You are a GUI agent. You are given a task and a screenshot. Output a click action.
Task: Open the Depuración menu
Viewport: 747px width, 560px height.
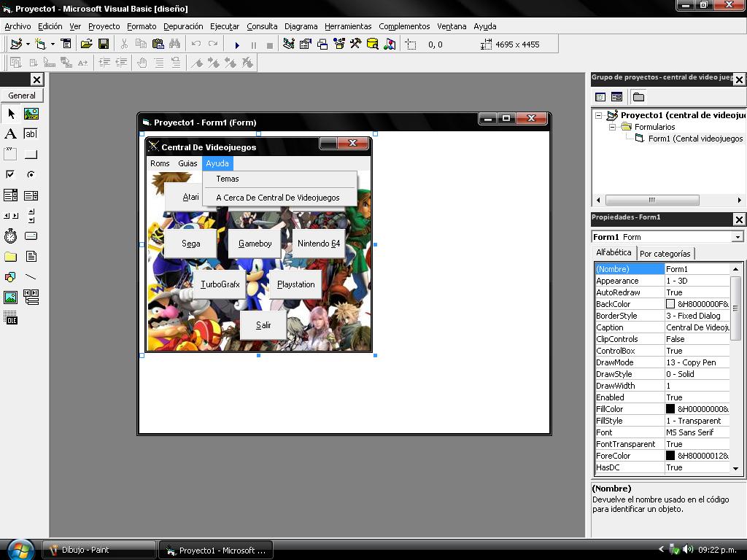(x=183, y=26)
